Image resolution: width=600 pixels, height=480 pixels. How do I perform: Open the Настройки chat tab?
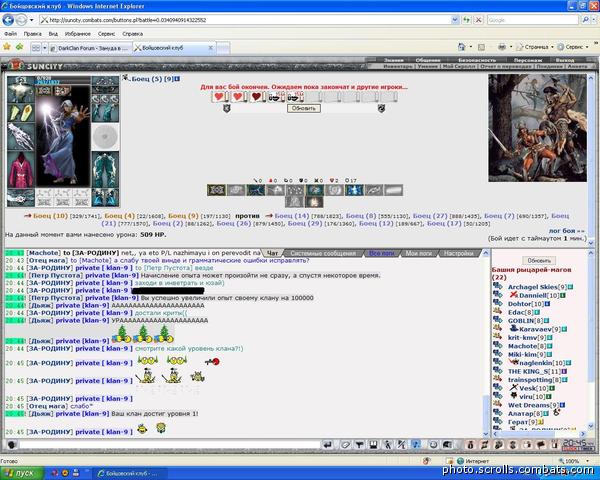459,253
